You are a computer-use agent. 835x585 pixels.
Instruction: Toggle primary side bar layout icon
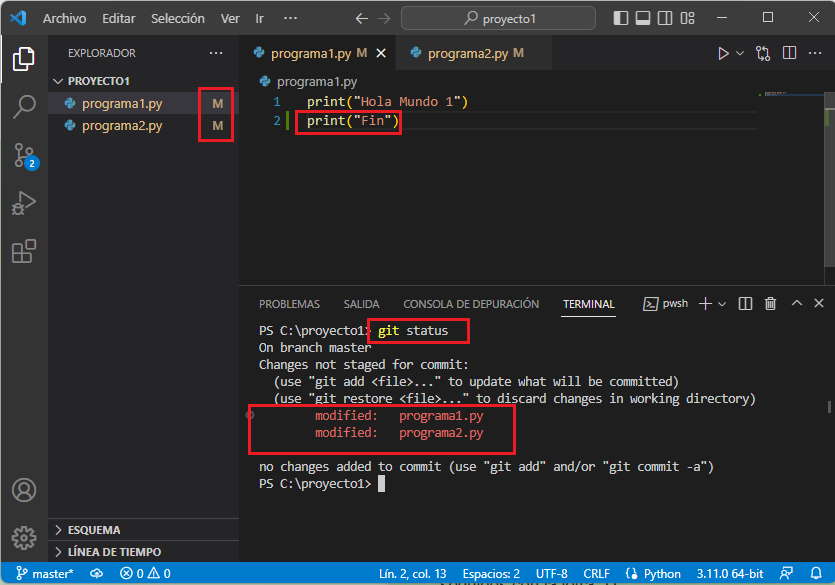[x=620, y=18]
